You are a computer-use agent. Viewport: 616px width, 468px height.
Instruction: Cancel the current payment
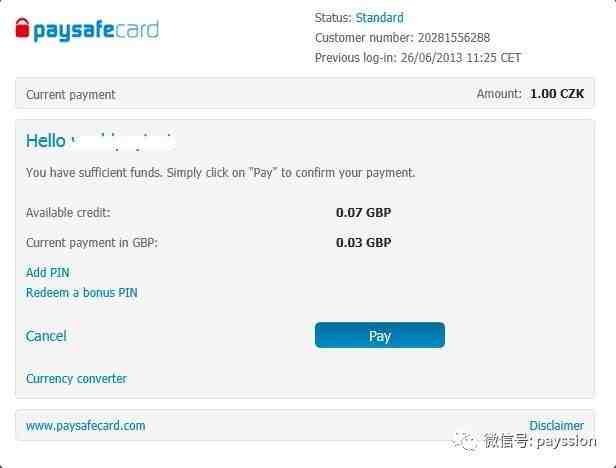tap(46, 336)
